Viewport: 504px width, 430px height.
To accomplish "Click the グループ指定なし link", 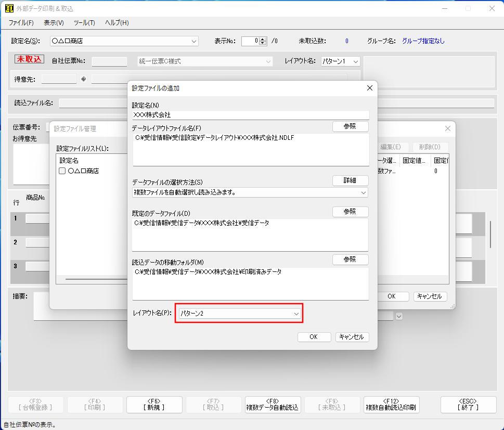I will (x=423, y=41).
